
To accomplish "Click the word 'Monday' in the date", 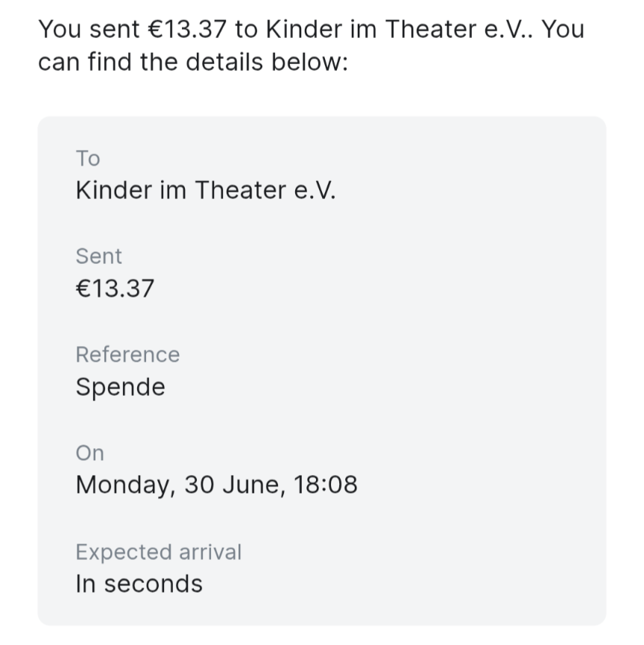I will [x=124, y=485].
